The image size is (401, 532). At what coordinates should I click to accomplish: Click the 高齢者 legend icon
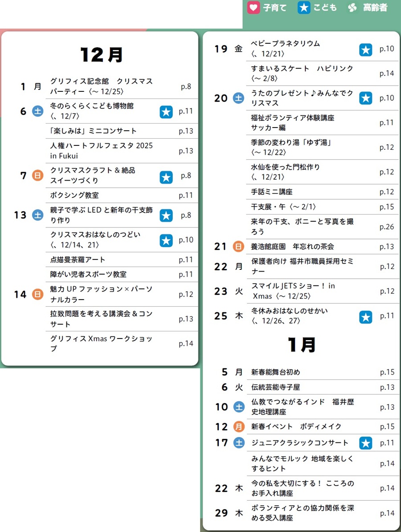352,8
